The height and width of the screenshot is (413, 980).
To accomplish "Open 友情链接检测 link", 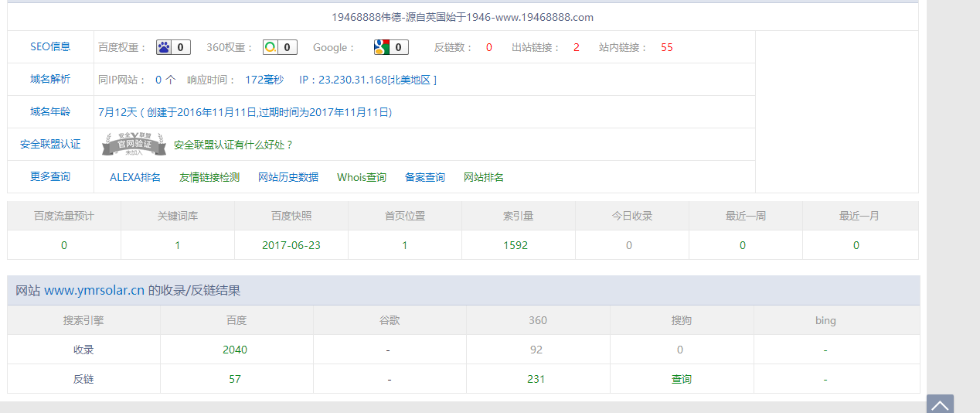I will [209, 177].
